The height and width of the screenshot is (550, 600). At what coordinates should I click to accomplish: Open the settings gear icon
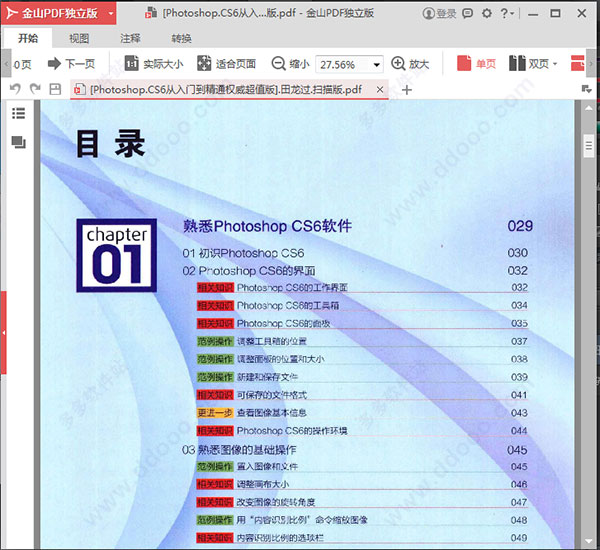(487, 14)
